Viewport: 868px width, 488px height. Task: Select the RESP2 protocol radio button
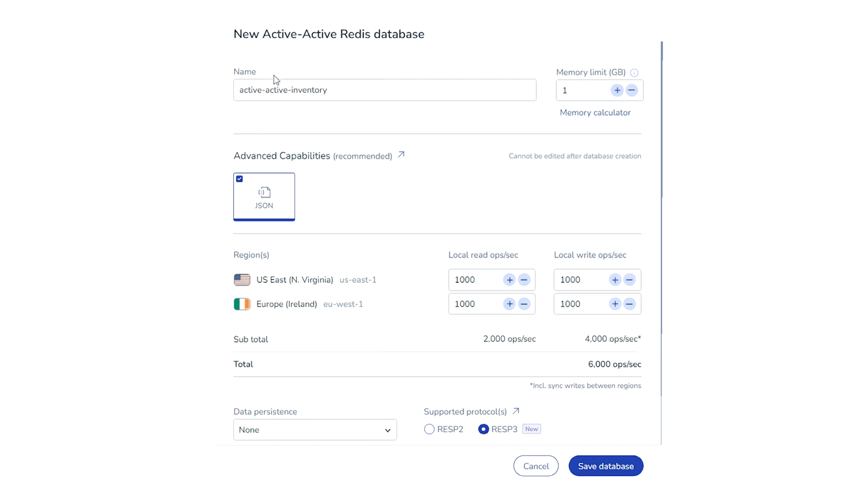click(x=429, y=429)
